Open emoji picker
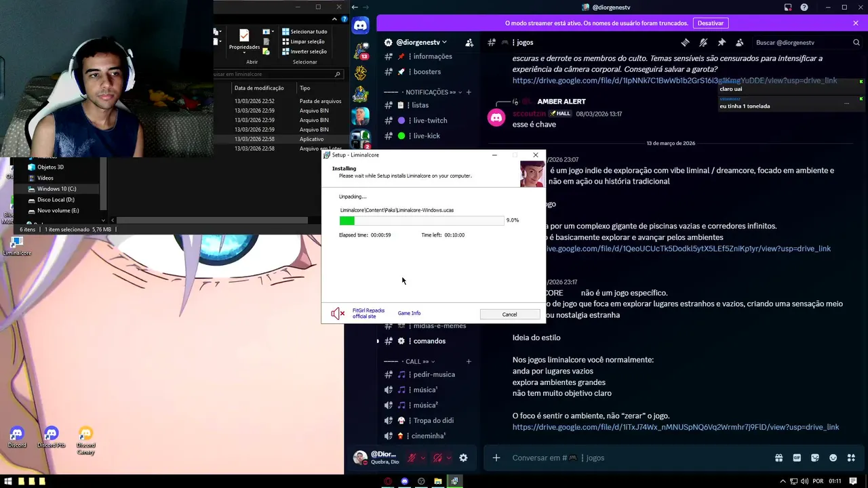This screenshot has height=488, width=868. (x=833, y=458)
